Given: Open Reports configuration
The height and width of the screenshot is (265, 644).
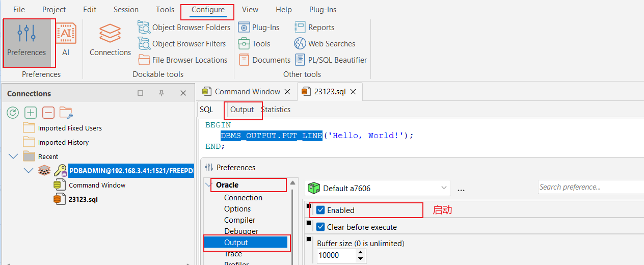Looking at the screenshot, I should click(x=314, y=28).
